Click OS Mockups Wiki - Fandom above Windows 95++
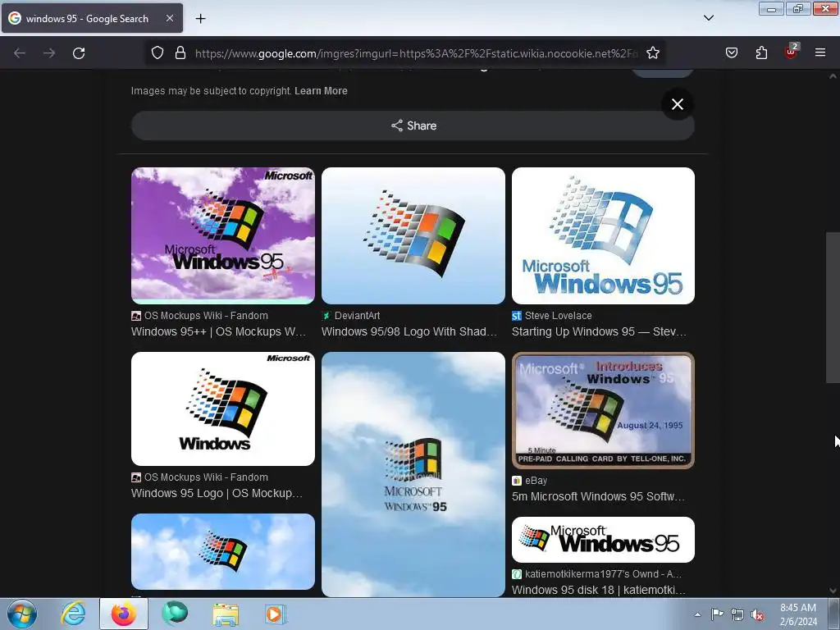 tap(206, 316)
